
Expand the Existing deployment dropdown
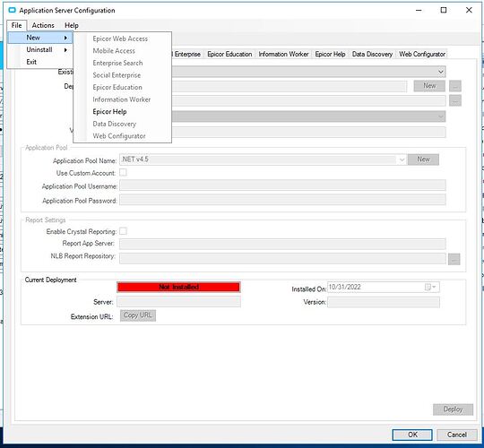(x=440, y=72)
